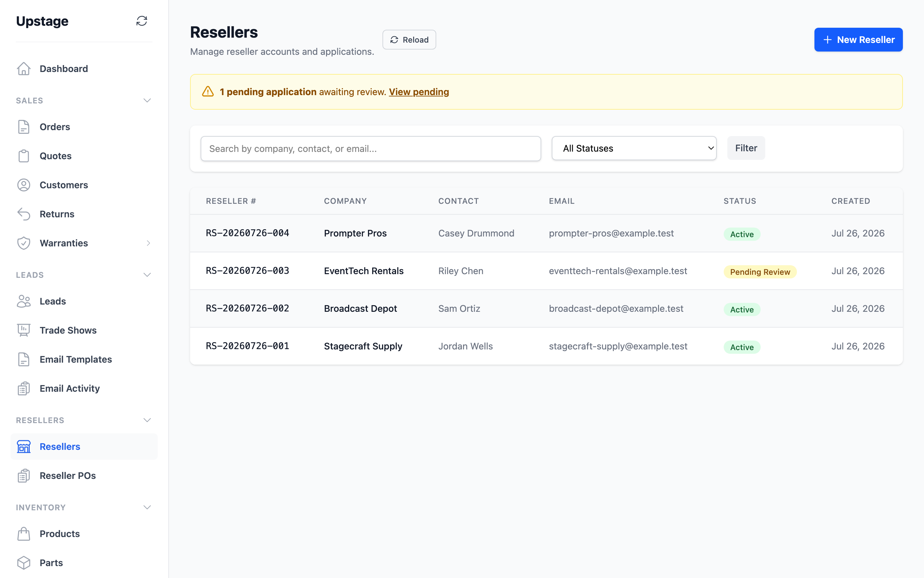Collapse the RESELLERS section chevron

point(147,420)
